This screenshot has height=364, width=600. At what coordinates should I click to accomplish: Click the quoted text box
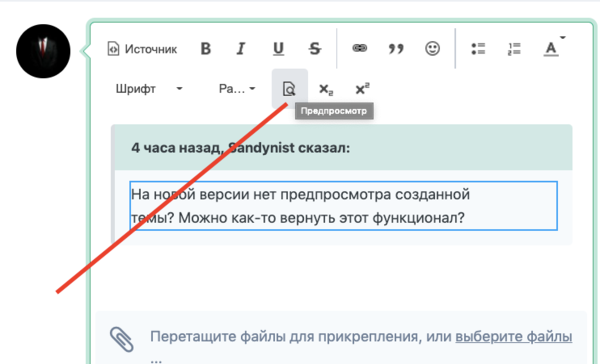(x=343, y=206)
